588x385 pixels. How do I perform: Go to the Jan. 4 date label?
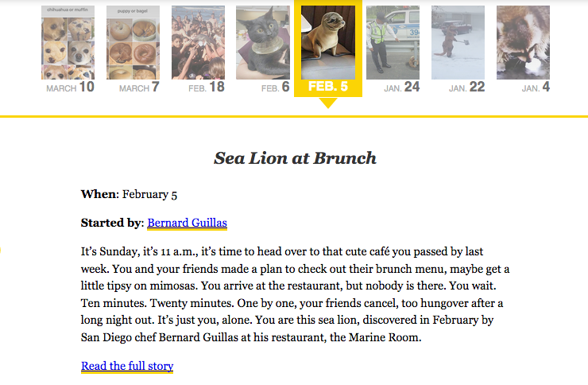click(x=536, y=87)
